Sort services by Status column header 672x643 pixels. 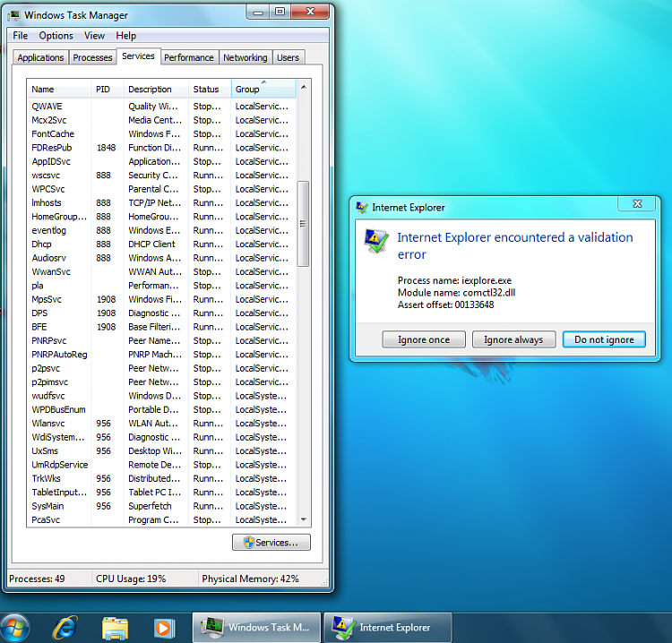(x=210, y=90)
